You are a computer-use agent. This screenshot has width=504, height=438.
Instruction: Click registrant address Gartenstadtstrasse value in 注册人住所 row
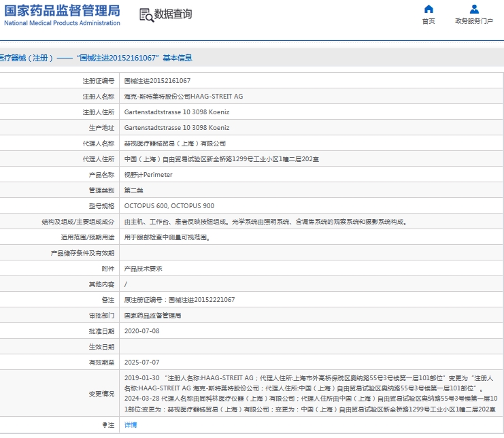pyautogui.click(x=177, y=112)
